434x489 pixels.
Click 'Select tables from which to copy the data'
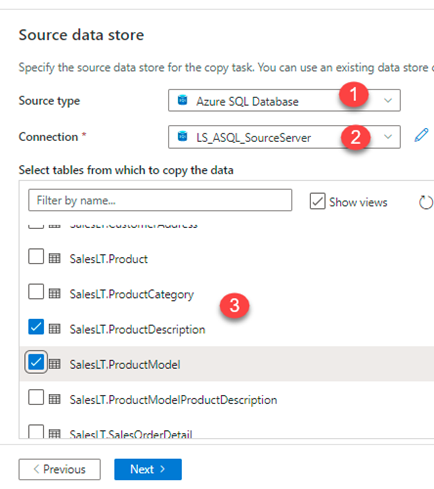pos(126,170)
